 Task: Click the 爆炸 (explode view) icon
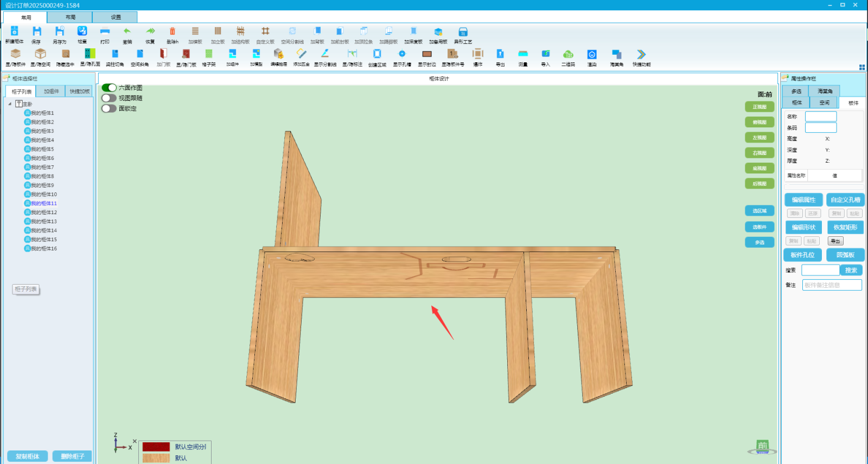(x=477, y=54)
